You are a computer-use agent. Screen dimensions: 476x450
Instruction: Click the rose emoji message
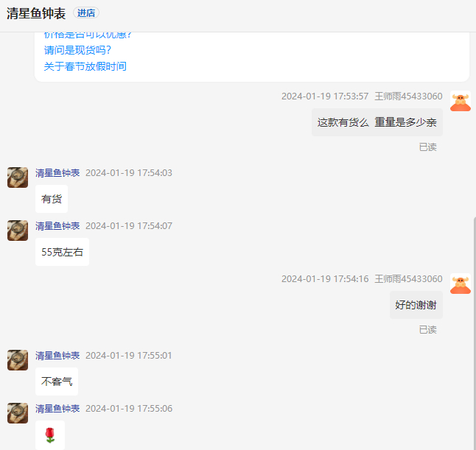point(50,435)
